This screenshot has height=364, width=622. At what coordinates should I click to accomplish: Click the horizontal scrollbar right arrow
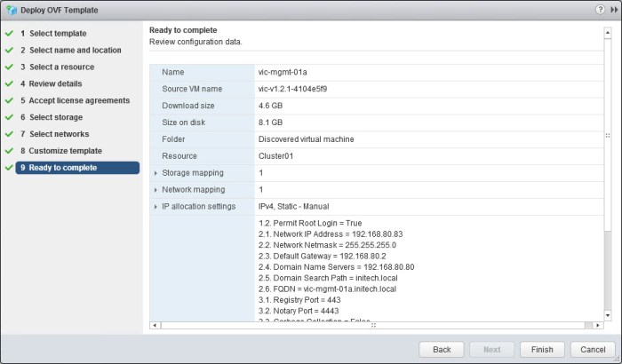coord(598,326)
